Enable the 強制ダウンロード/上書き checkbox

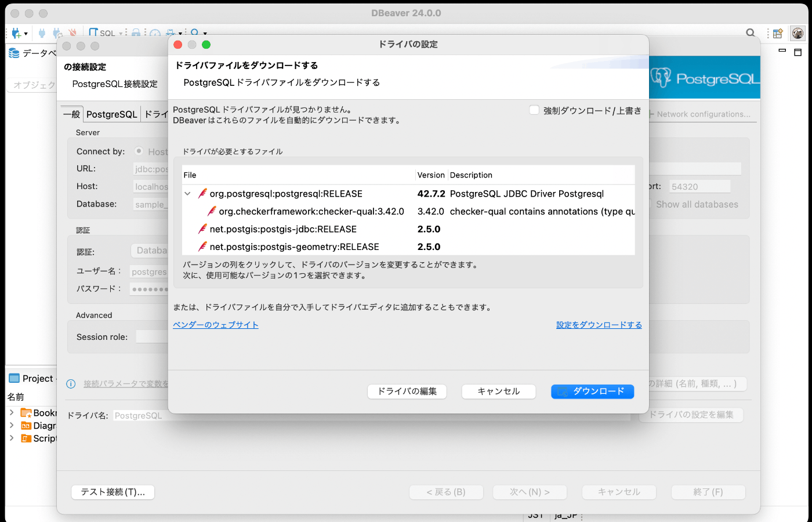[534, 110]
